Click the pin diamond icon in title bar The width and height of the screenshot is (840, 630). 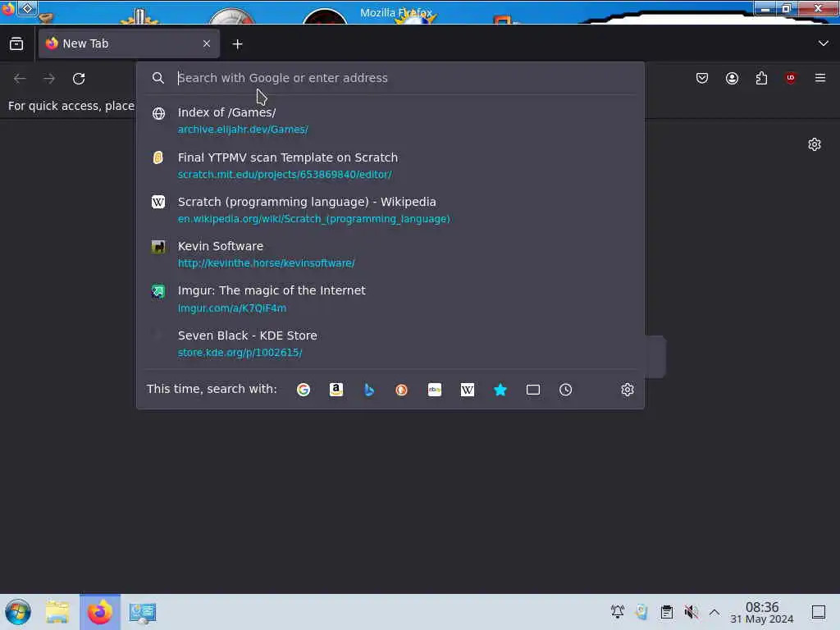pyautogui.click(x=27, y=8)
